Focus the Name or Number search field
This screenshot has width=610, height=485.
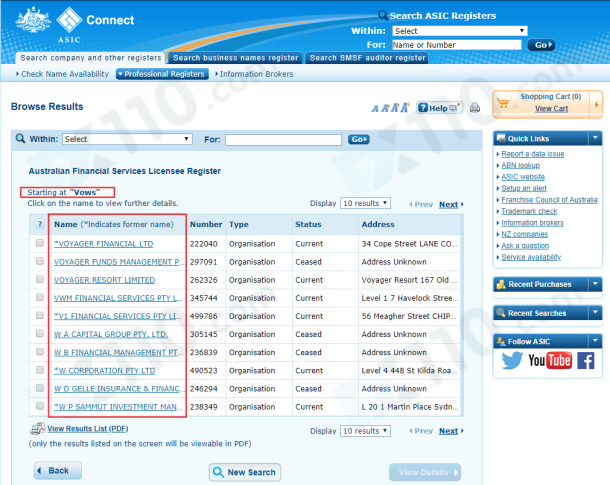point(457,45)
